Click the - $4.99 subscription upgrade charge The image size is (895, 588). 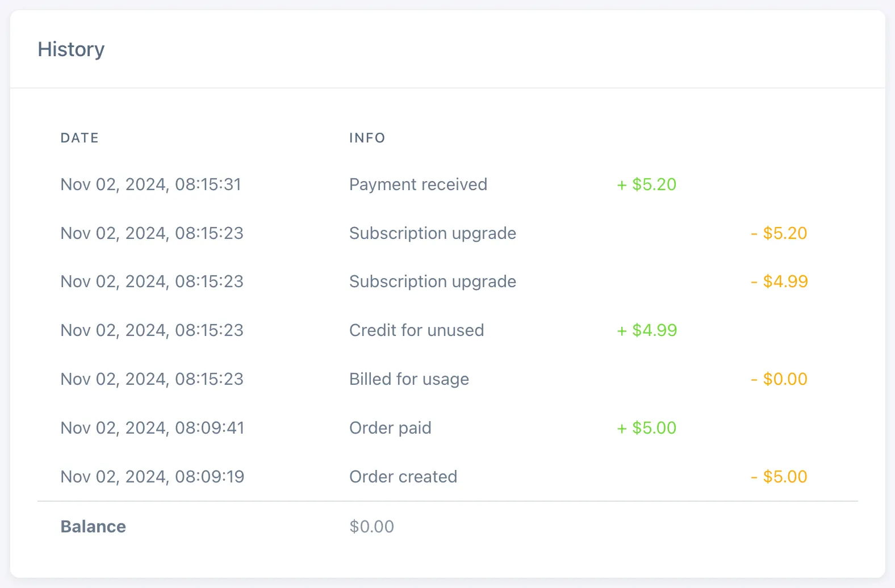[x=779, y=282]
